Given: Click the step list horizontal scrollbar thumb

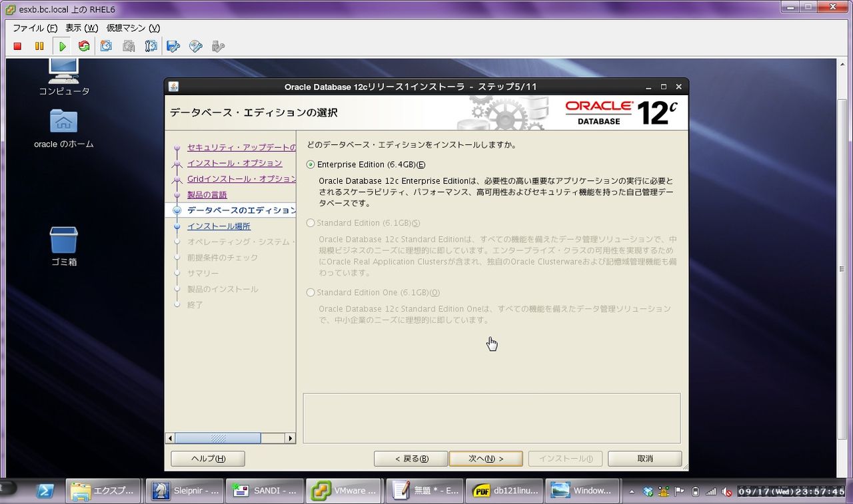Looking at the screenshot, I should point(217,438).
